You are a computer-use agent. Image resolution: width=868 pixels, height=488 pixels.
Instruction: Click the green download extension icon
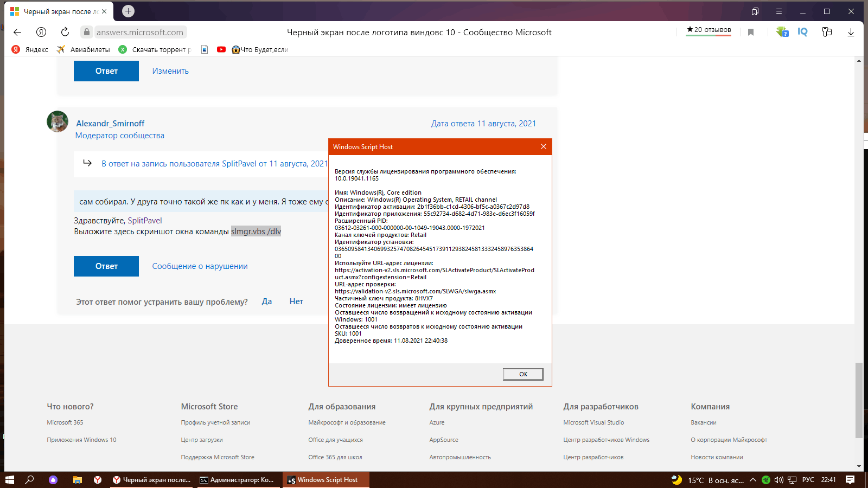[782, 32]
